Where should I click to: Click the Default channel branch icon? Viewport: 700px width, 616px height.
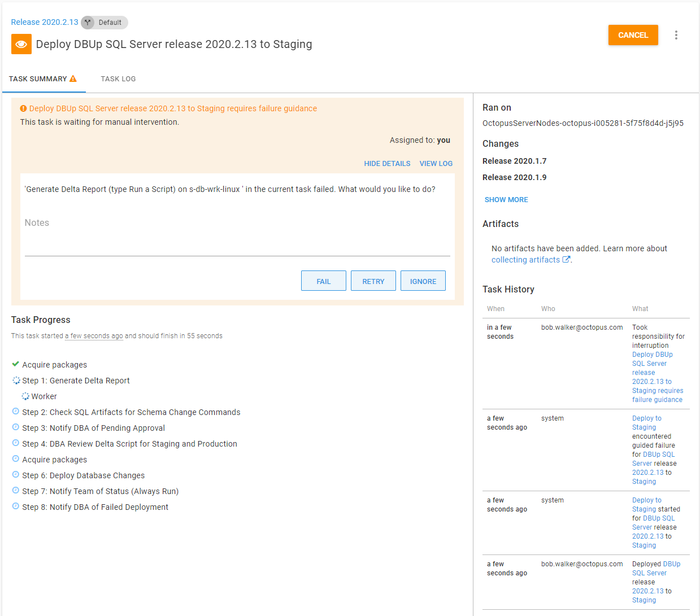click(88, 23)
